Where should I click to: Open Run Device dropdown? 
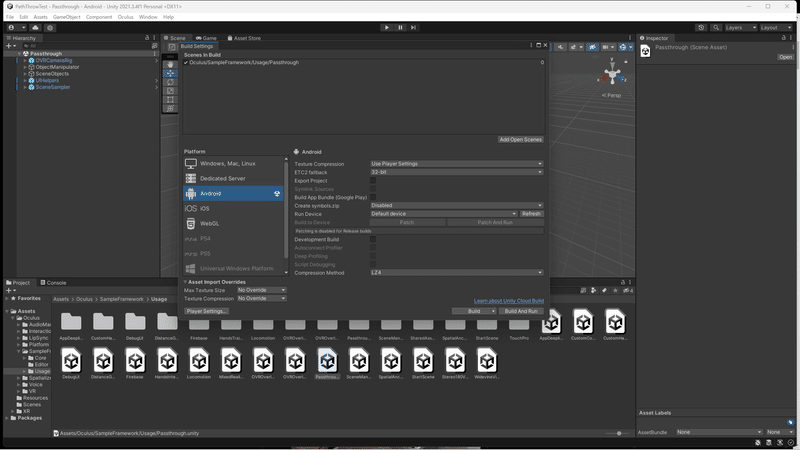click(444, 214)
